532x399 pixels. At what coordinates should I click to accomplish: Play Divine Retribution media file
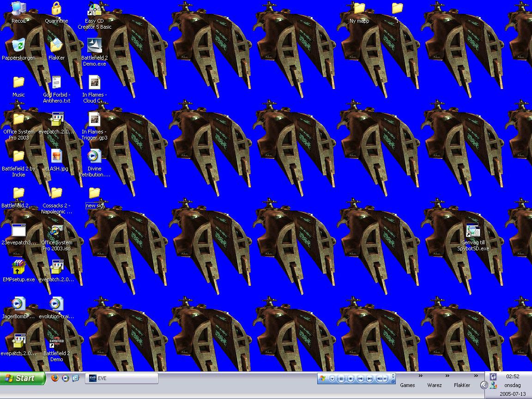94,157
